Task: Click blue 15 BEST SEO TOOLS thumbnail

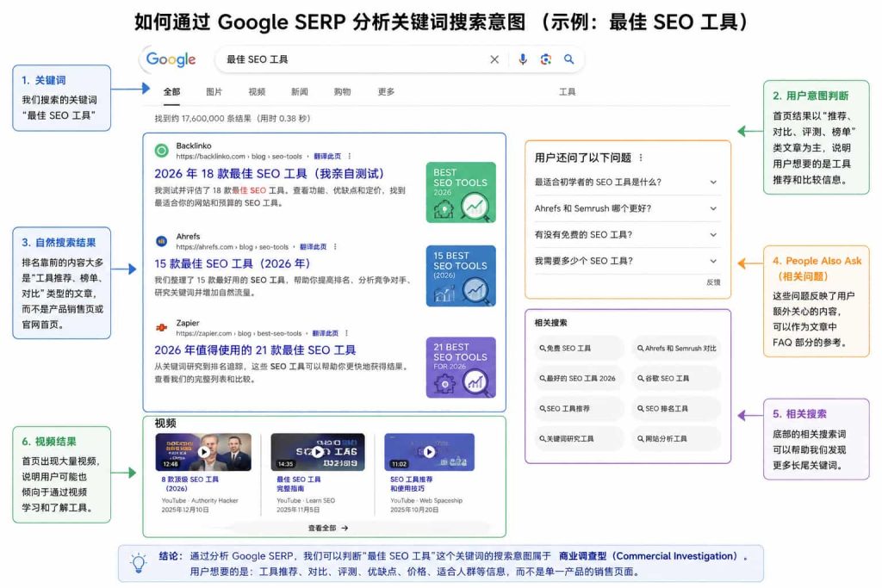Action: [462, 276]
